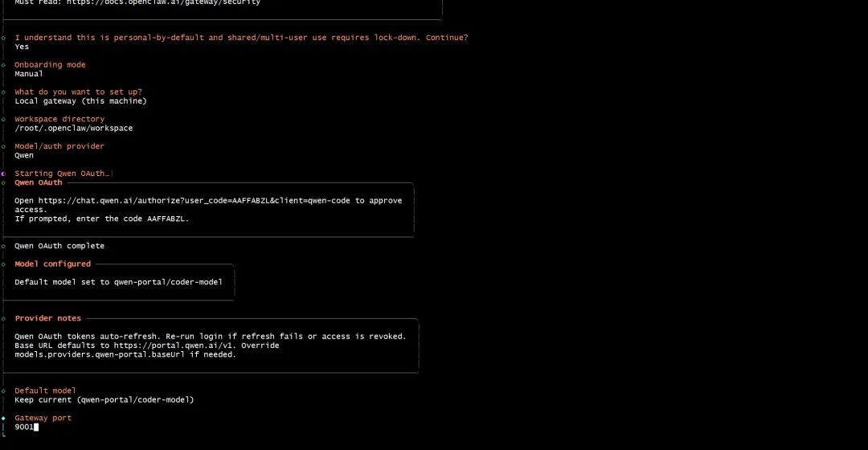Click the 'Qwen OAuth' box heading
The image size is (868, 450).
(39, 182)
